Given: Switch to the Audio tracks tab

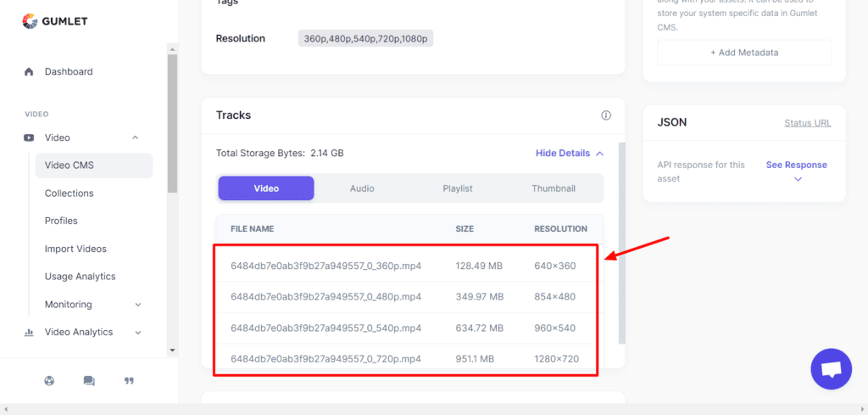Looking at the screenshot, I should coord(362,188).
